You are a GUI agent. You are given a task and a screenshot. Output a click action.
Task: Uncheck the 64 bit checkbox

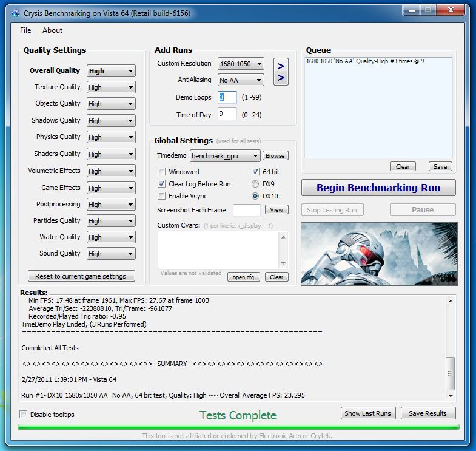pyautogui.click(x=255, y=172)
